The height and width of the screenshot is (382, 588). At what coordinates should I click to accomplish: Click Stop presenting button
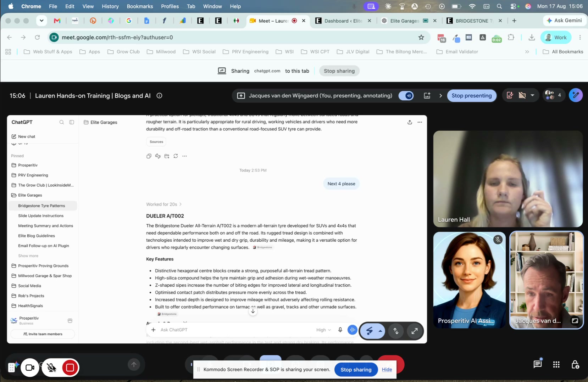(x=472, y=96)
